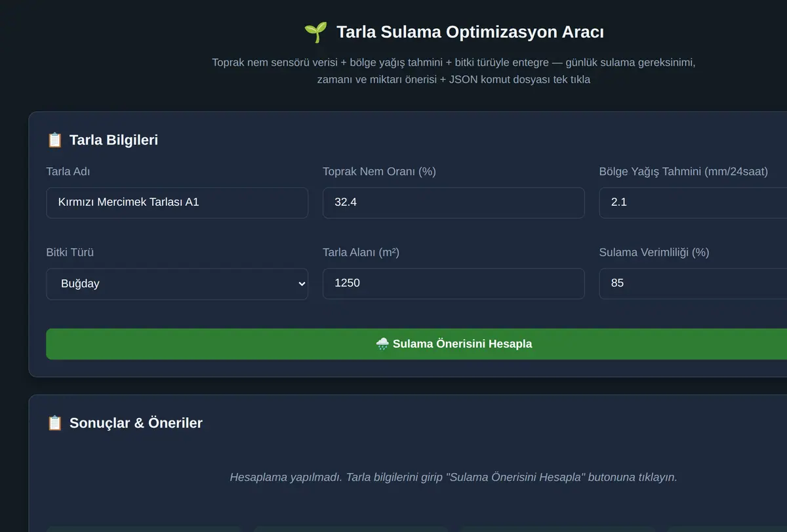Image resolution: width=787 pixels, height=532 pixels.
Task: Focus the Tarla Alanı field showing 1250
Action: (453, 283)
